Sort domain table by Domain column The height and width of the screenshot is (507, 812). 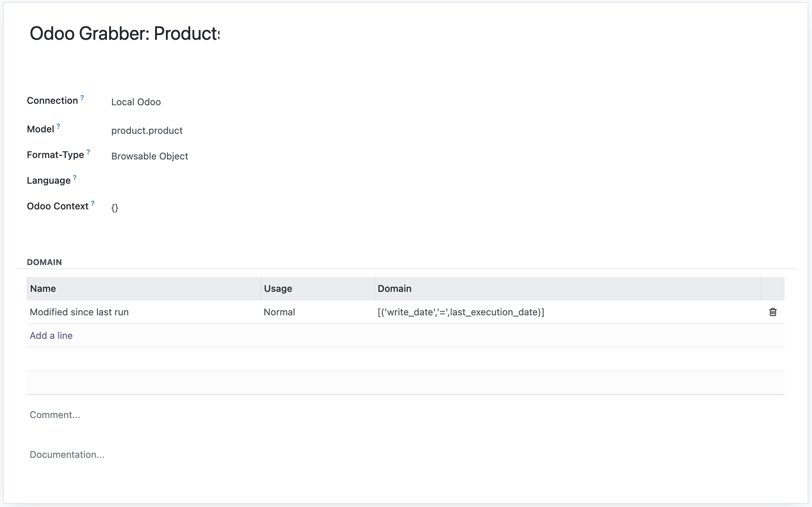click(568, 289)
